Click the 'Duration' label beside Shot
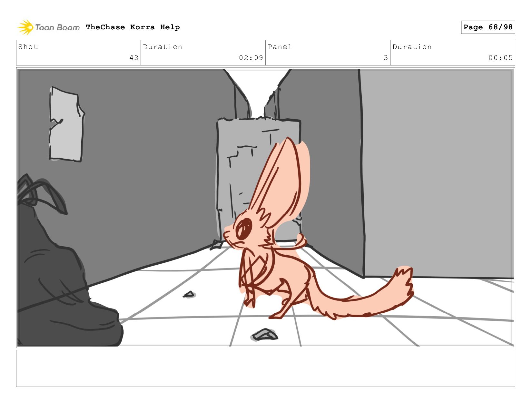This screenshot has width=532, height=411. [163, 47]
